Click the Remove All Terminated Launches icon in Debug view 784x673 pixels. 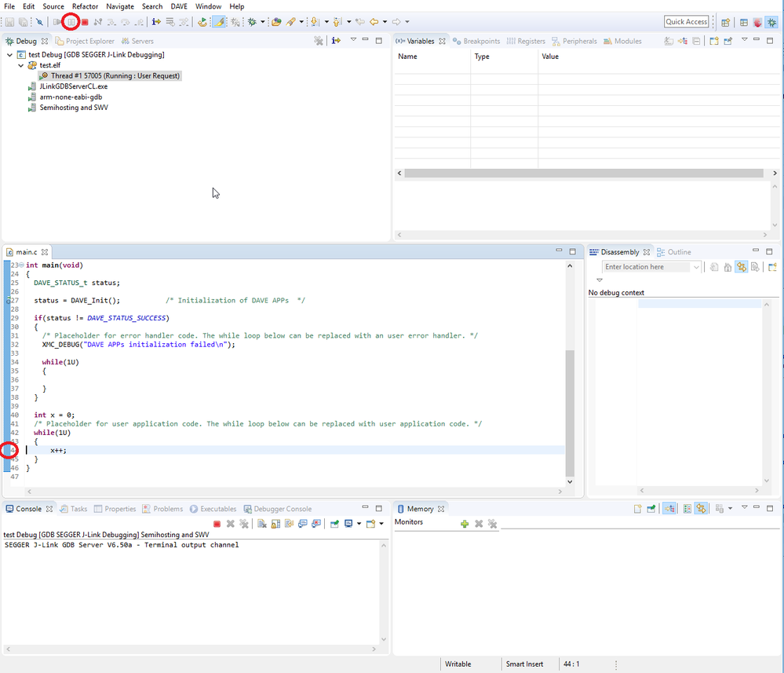[318, 41]
